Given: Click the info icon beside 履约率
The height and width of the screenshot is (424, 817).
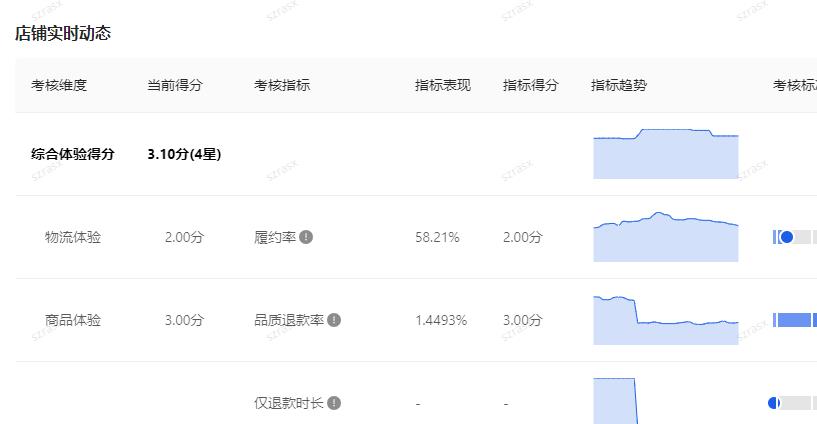Looking at the screenshot, I should tap(306, 237).
